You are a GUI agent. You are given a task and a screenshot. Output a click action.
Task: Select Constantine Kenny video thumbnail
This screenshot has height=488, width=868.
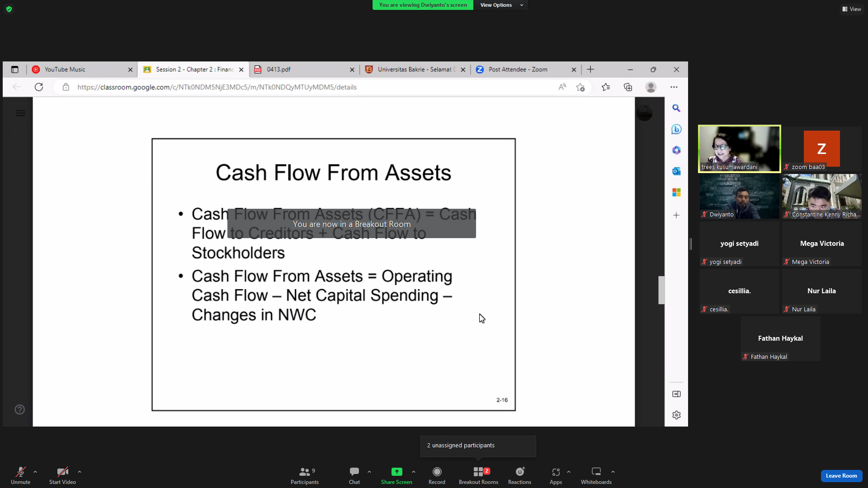coord(822,196)
